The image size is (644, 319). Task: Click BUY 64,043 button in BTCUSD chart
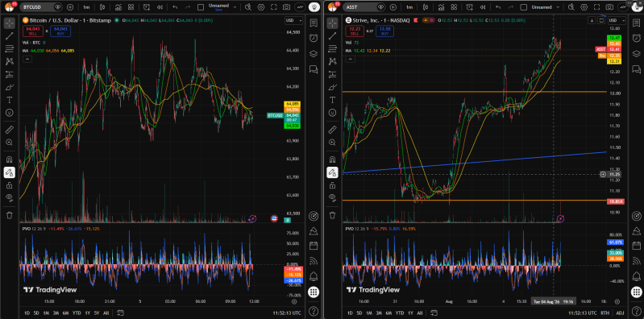pyautogui.click(x=60, y=31)
